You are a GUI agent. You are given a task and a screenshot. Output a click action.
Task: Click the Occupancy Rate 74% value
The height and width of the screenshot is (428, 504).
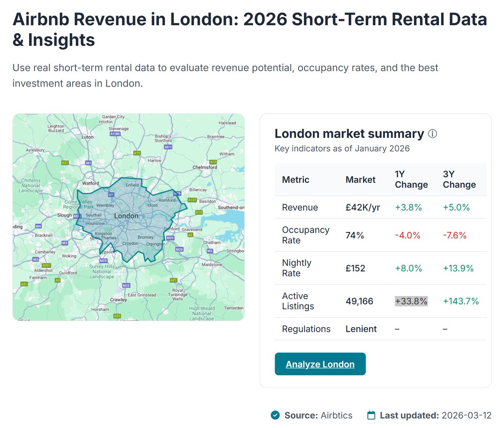click(355, 235)
